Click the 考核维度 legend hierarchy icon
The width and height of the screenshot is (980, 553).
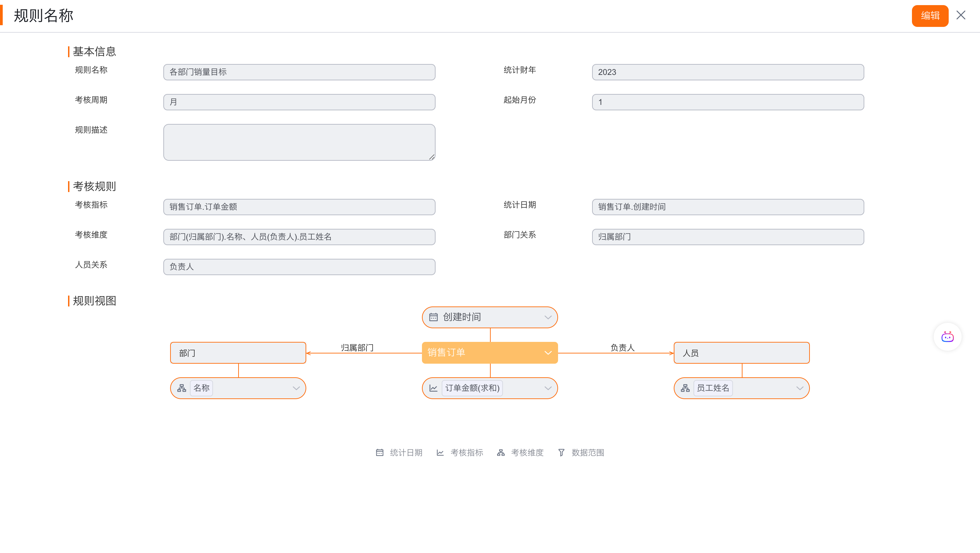501,452
